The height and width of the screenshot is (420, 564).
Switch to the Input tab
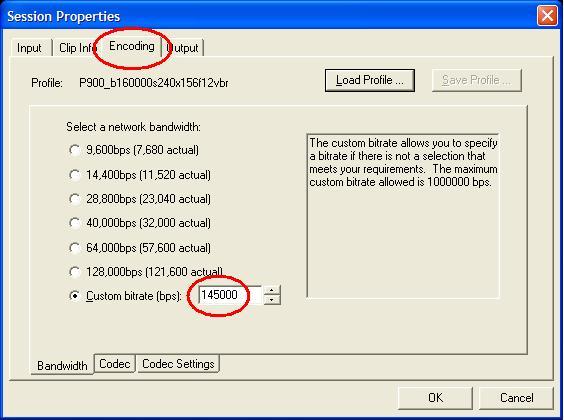coord(29,48)
